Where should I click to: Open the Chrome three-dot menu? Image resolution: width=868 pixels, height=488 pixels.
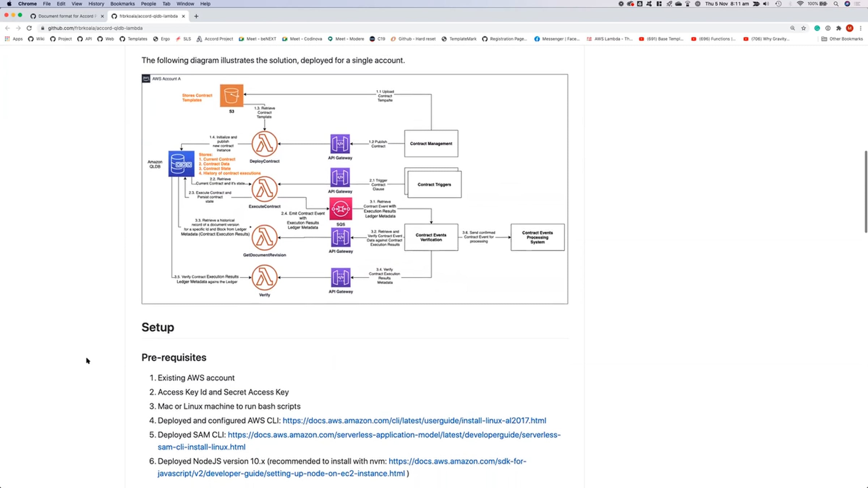pos(861,28)
